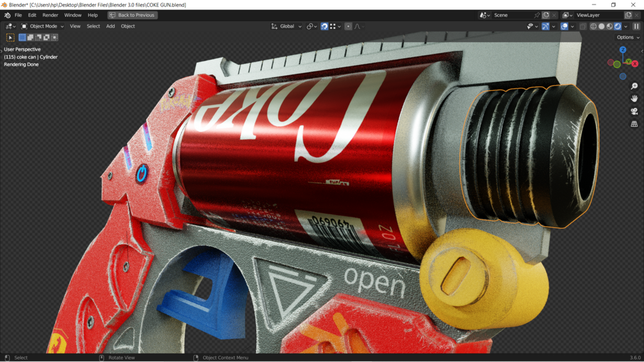The width and height of the screenshot is (644, 362).
Task: Set selection mode to intersect selection
Action: 54,37
